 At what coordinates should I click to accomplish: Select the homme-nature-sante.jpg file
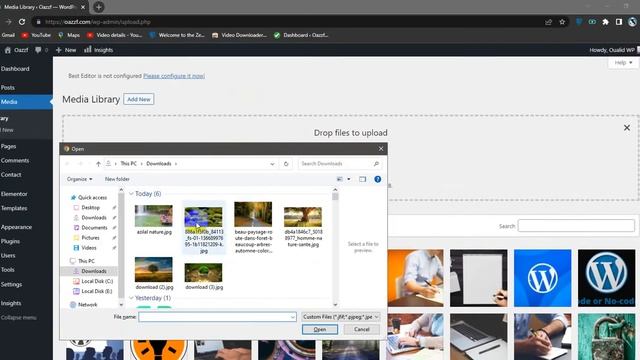click(303, 227)
